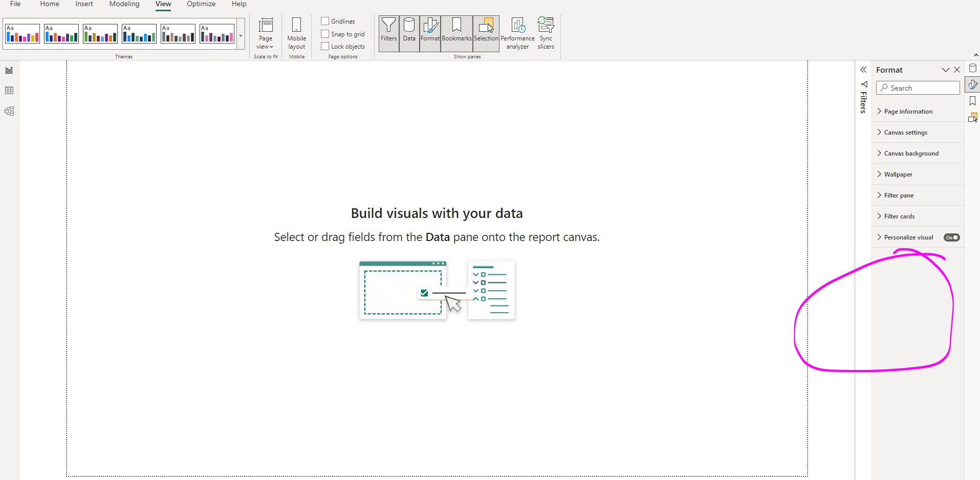This screenshot has width=980, height=480.
Task: Open the Filters pane from the ribbon
Action: (x=389, y=33)
